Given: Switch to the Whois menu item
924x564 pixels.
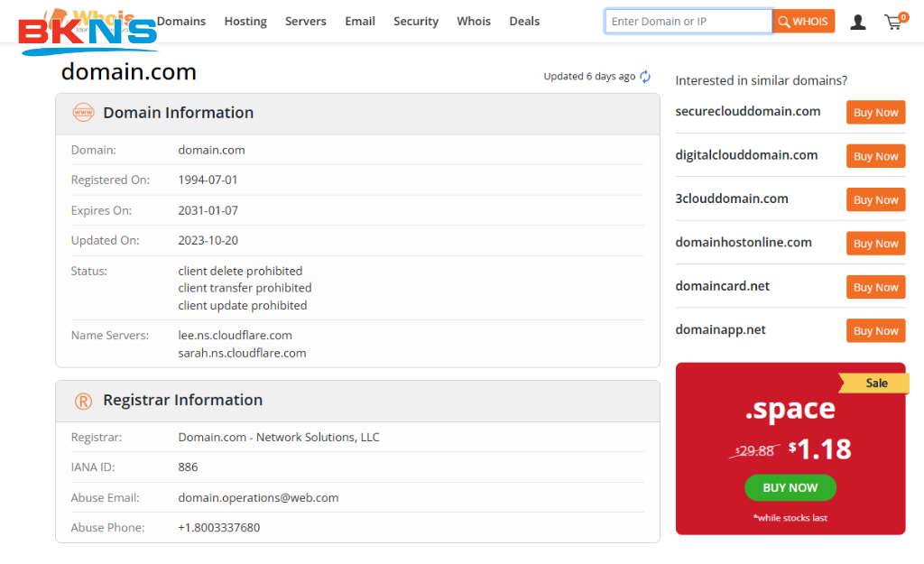Looking at the screenshot, I should [474, 21].
